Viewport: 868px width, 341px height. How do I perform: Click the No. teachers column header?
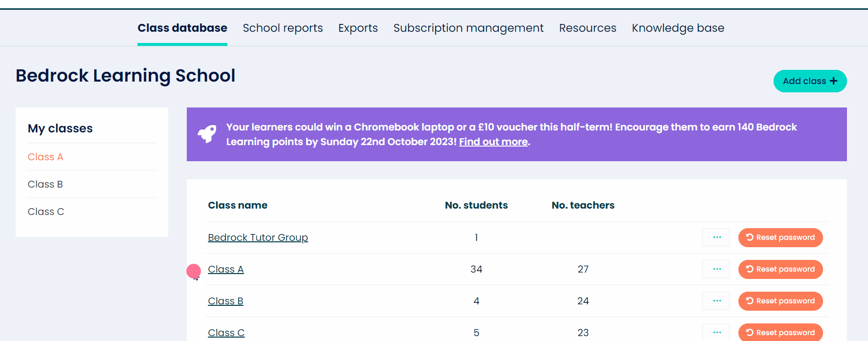pyautogui.click(x=583, y=205)
